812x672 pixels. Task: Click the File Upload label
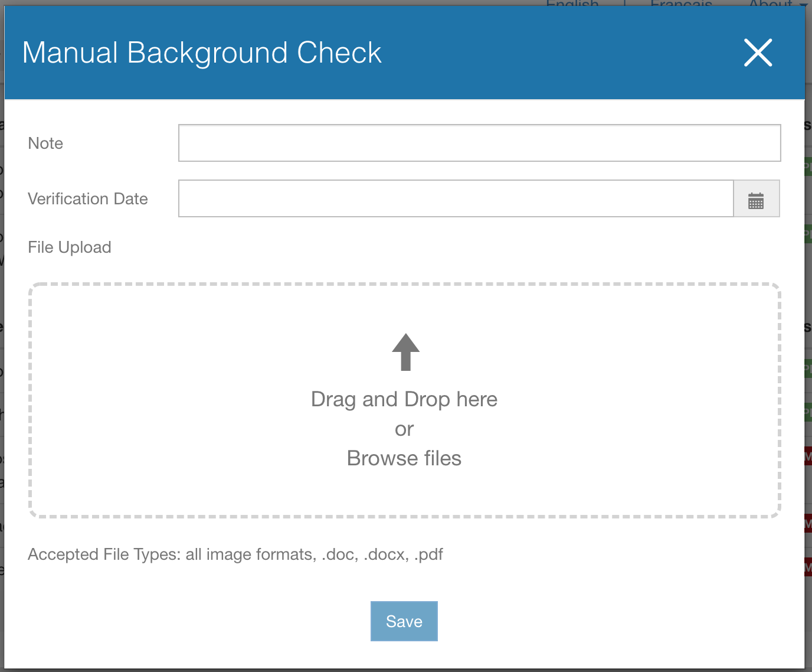pyautogui.click(x=69, y=247)
